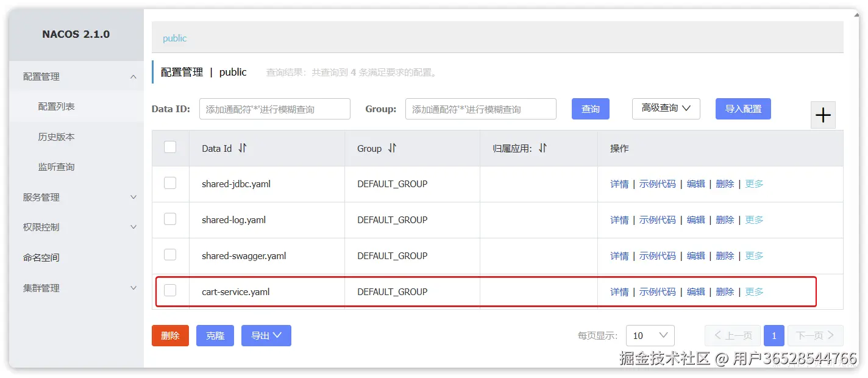Open 详情 for cart-service.yaml
Image resolution: width=868 pixels, height=378 pixels.
click(619, 292)
